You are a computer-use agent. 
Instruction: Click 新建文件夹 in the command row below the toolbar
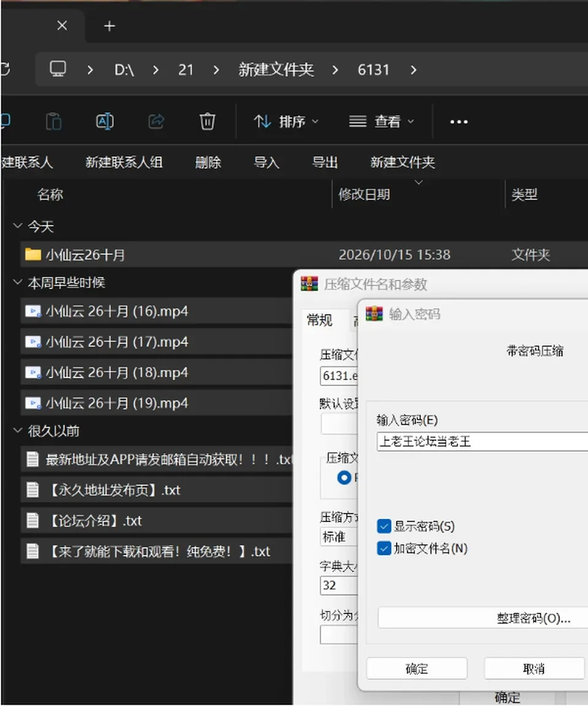tap(402, 162)
